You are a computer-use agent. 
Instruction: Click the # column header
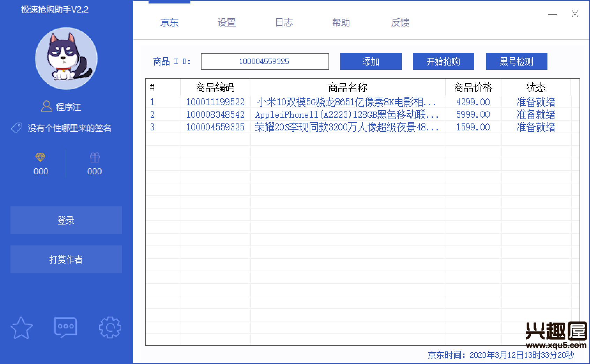[163, 87]
